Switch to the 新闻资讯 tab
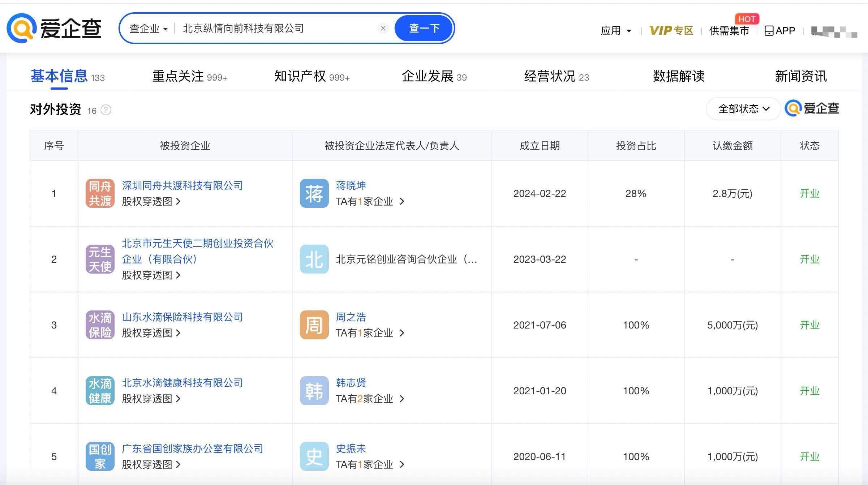Screen dimensions: 868x485 (801, 76)
